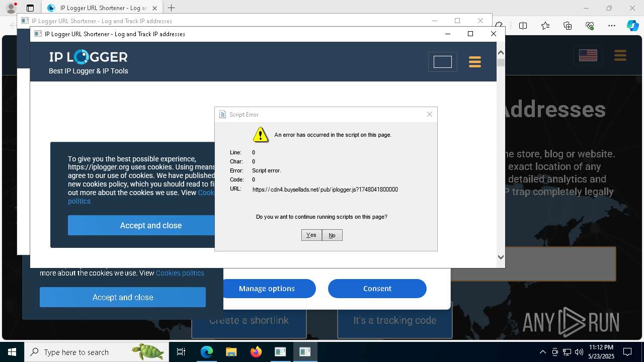
Task: Click script URL text in error dialog
Action: [x=325, y=190]
